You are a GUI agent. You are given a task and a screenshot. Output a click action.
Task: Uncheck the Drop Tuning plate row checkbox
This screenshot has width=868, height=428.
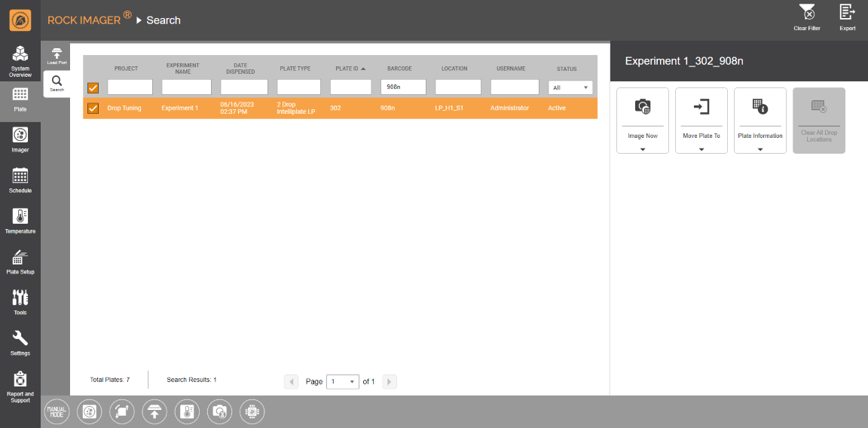(93, 108)
